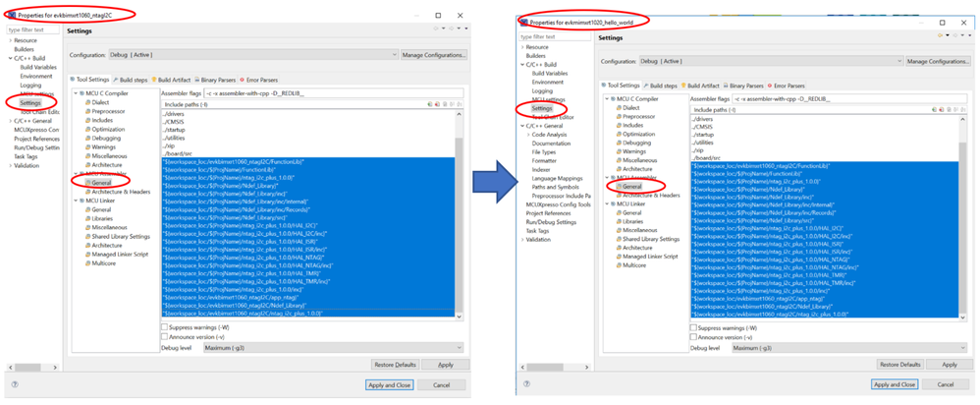Enable Suppress warnings (-W) in hello_world window
This screenshot has width=980, height=405.
click(x=693, y=327)
